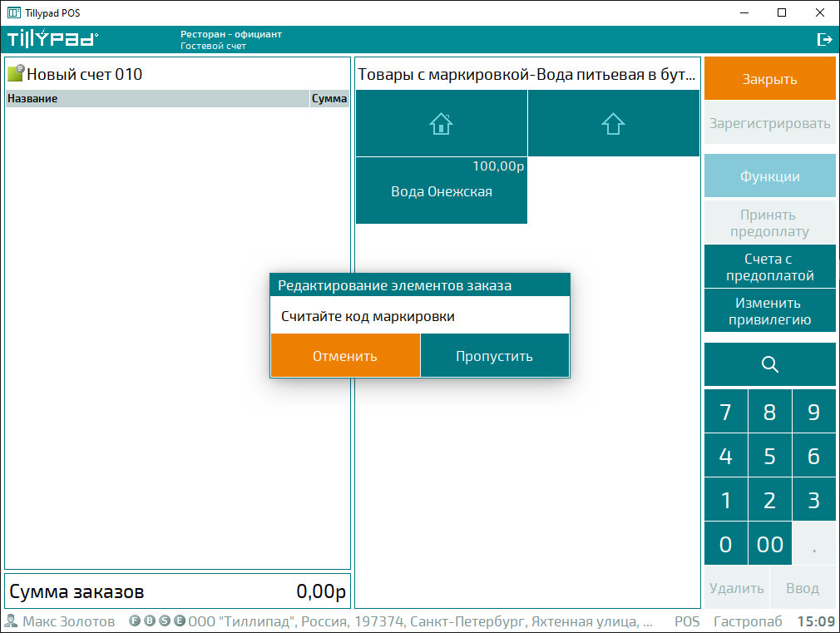Screen dimensions: 840x633
Task: Tap keypad digit 2
Action: tap(770, 500)
